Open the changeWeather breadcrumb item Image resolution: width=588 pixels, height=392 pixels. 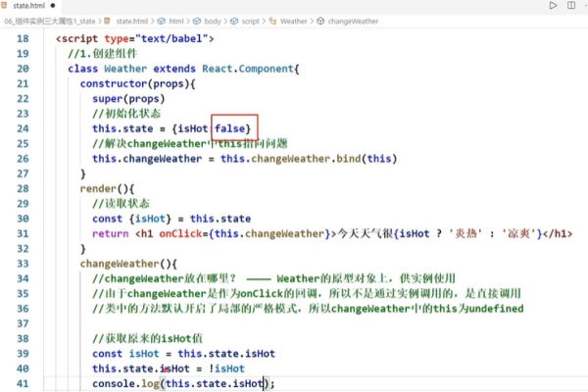353,22
